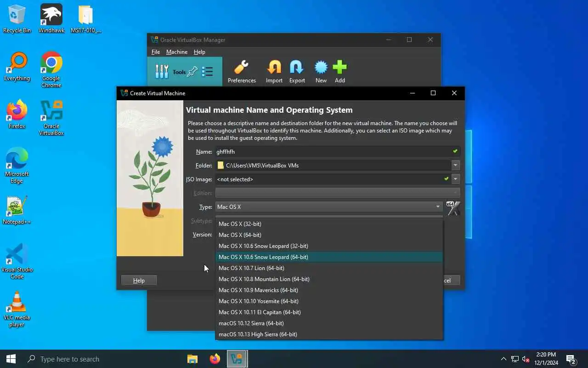This screenshot has height=368, width=588.
Task: Launch Everything search shortcut
Action: tap(17, 67)
